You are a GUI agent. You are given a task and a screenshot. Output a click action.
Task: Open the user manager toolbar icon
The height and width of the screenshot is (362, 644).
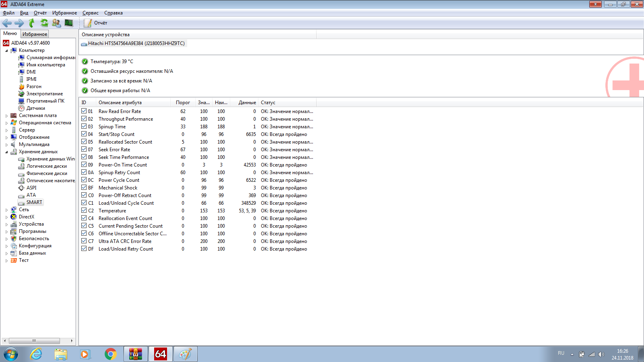point(56,23)
